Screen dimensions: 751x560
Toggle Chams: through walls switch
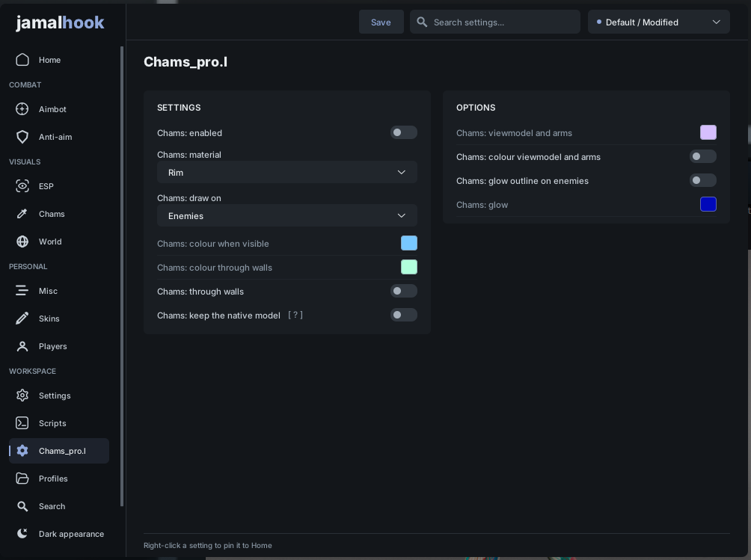tap(404, 291)
